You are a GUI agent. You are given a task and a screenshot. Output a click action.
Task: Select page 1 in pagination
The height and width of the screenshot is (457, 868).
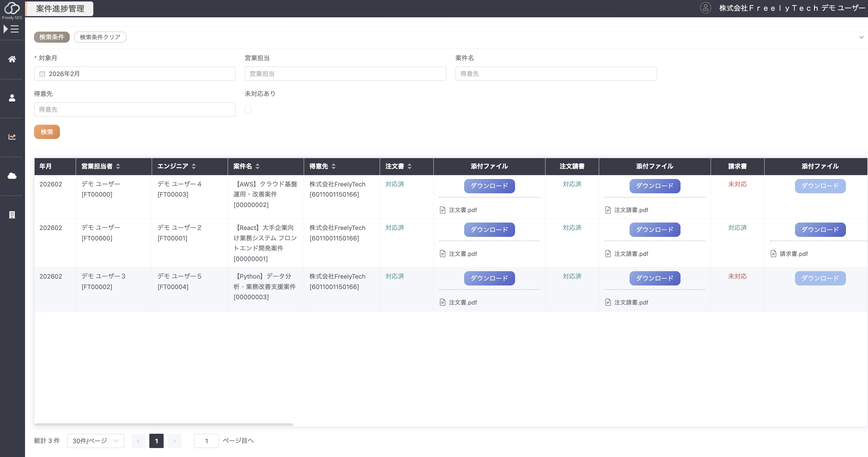[x=156, y=441]
